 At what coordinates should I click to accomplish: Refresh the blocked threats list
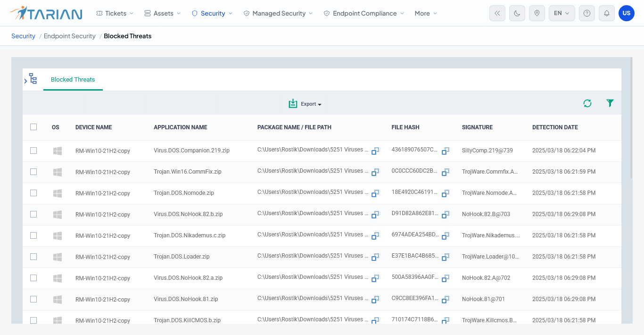tap(587, 103)
